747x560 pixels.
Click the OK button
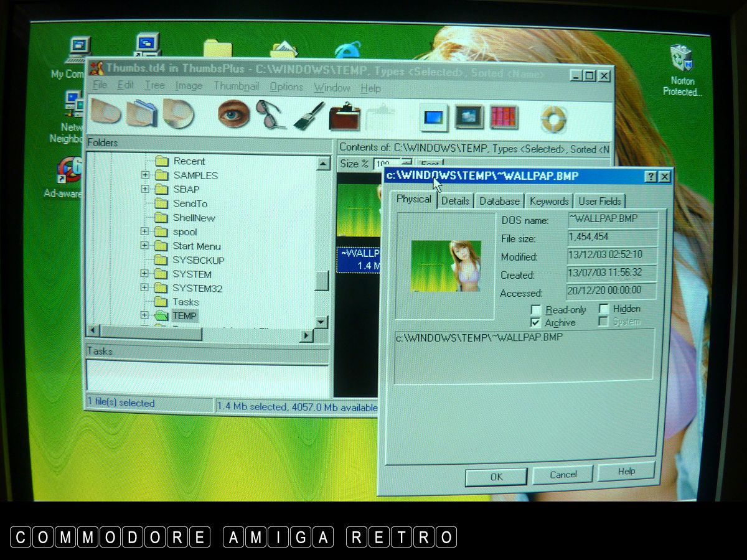496,477
